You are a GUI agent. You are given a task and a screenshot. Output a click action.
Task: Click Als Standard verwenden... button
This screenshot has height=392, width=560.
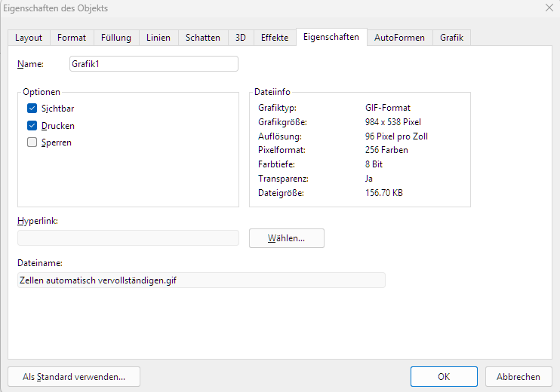click(x=74, y=377)
